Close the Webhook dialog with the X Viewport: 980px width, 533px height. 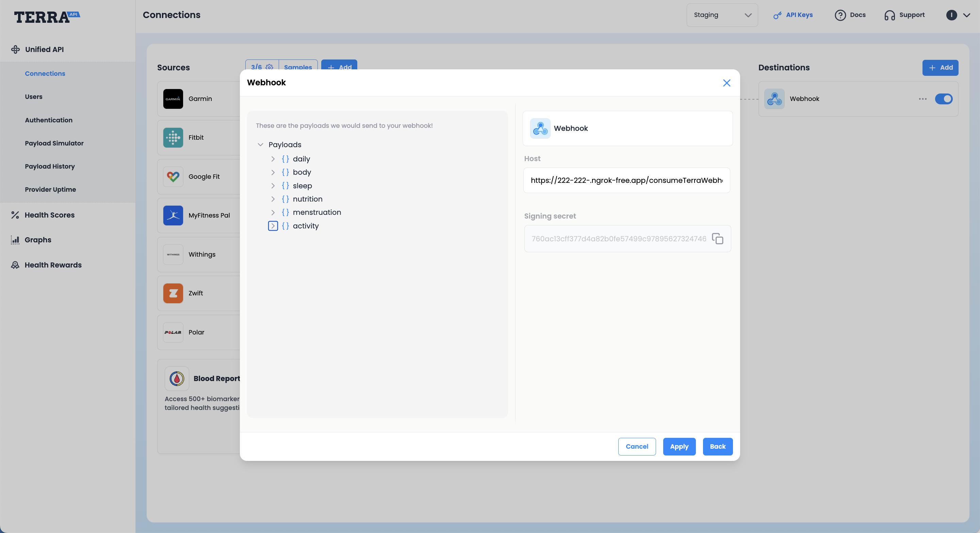click(x=726, y=83)
